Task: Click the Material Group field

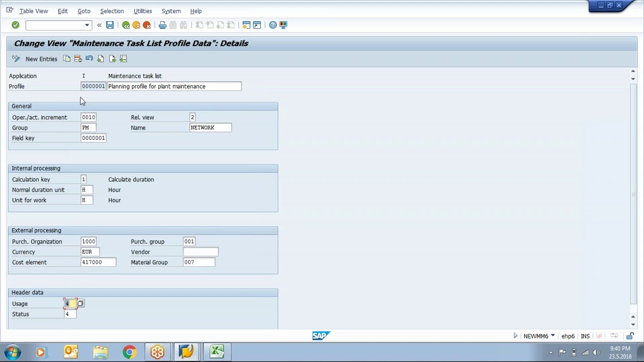Action: (x=199, y=262)
